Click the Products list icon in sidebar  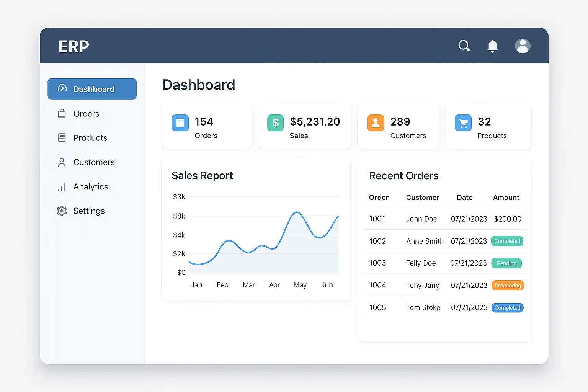(x=62, y=137)
